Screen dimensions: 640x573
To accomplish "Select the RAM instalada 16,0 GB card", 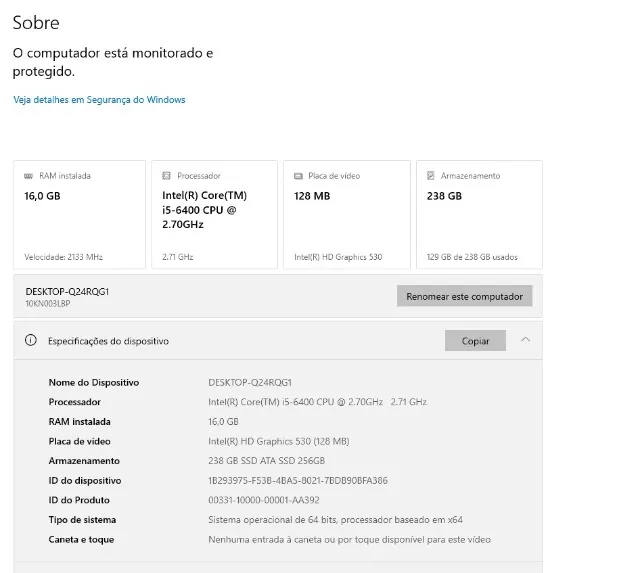I will [79, 215].
